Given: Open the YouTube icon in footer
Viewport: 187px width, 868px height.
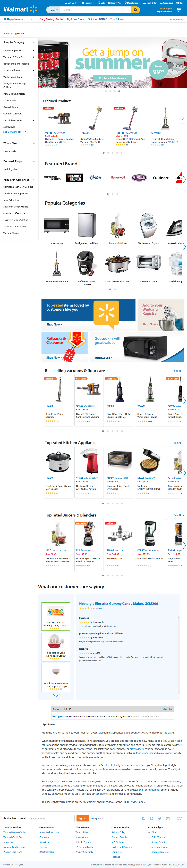Looking at the screenshot, I should point(167,818).
